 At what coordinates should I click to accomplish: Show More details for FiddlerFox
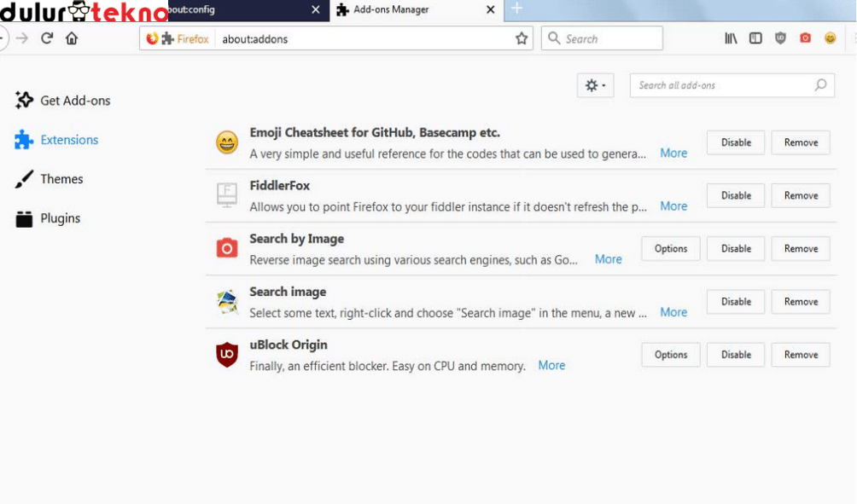tap(673, 206)
